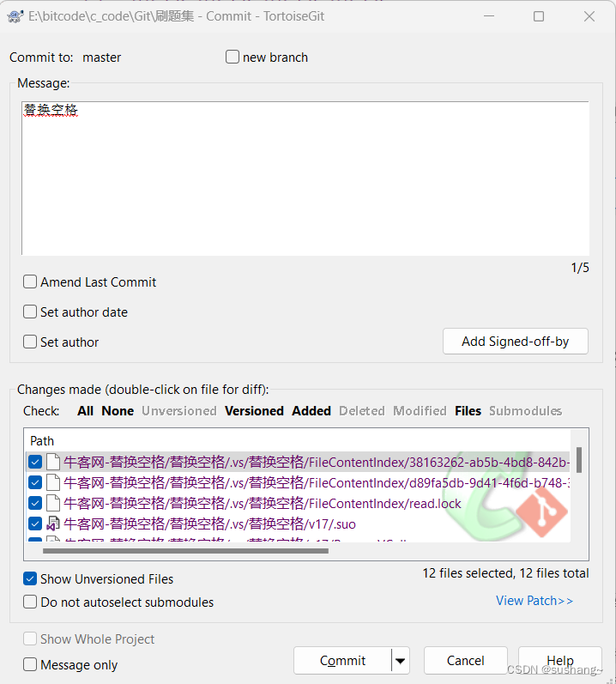
Task: Click file icon of d89fa5db FileContentIndex entry
Action: [53, 482]
